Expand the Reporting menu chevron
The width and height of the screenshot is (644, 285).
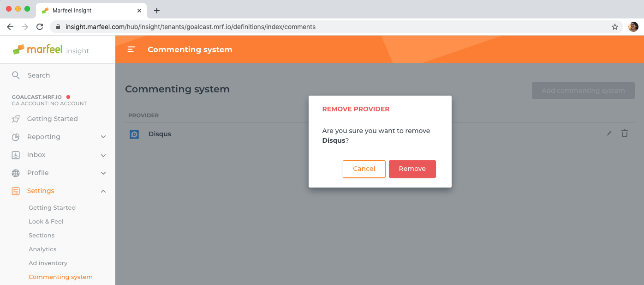click(103, 137)
